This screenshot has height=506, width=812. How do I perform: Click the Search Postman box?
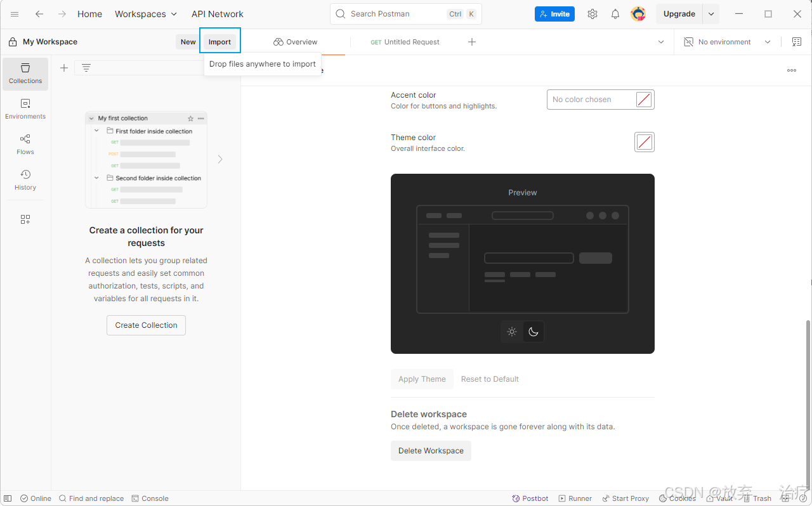[x=406, y=14]
